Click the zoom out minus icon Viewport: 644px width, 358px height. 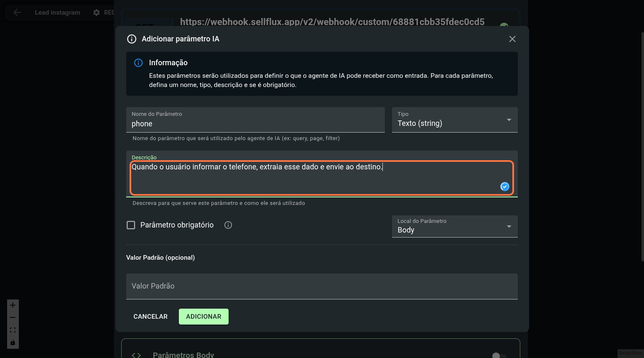coord(13,317)
